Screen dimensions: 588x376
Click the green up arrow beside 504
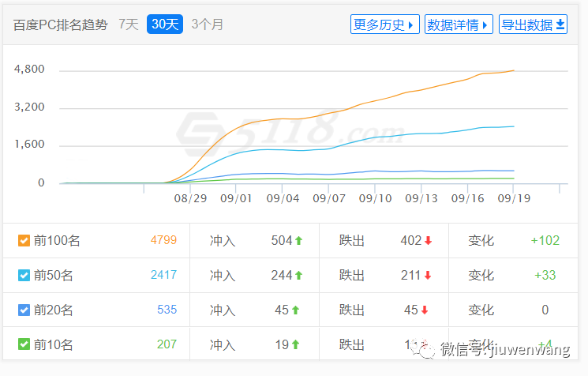pos(299,241)
